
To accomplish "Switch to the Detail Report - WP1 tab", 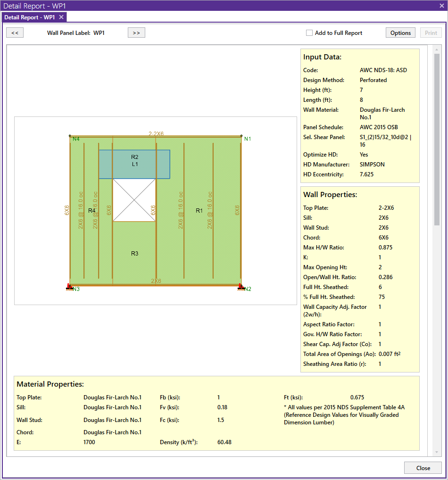I will (30, 17).
